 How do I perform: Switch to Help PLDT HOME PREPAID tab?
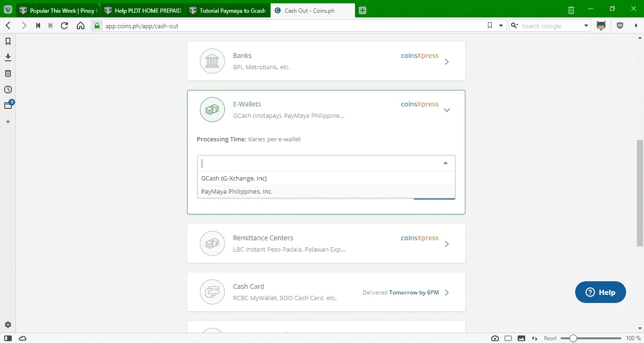[142, 10]
